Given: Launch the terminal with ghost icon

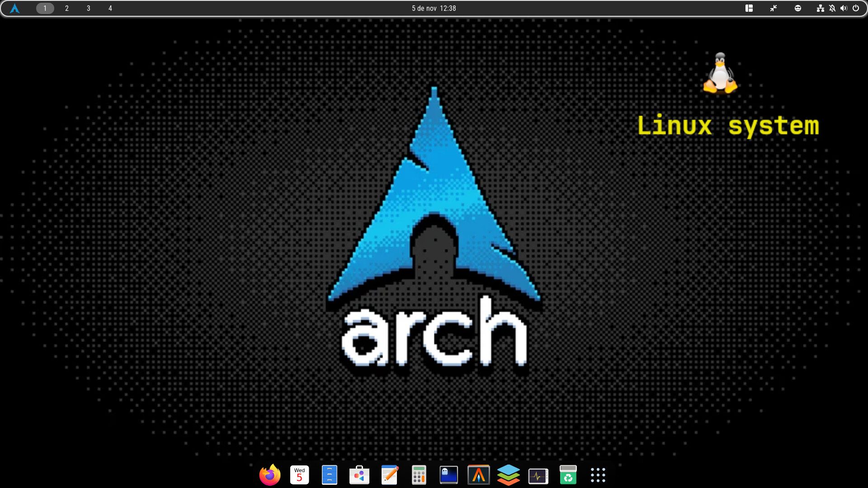Looking at the screenshot, I should click(449, 475).
